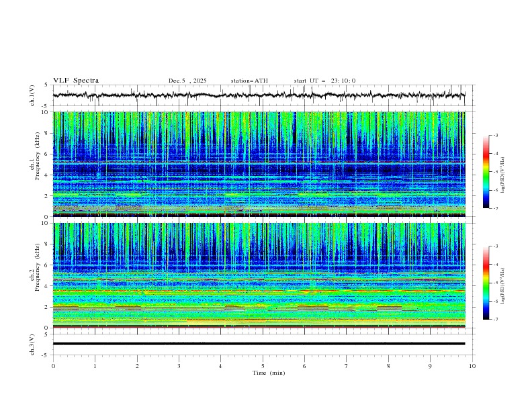This screenshot has height=411, width=532.
Task: Click the VLF Spectra title text
Action: [76, 81]
